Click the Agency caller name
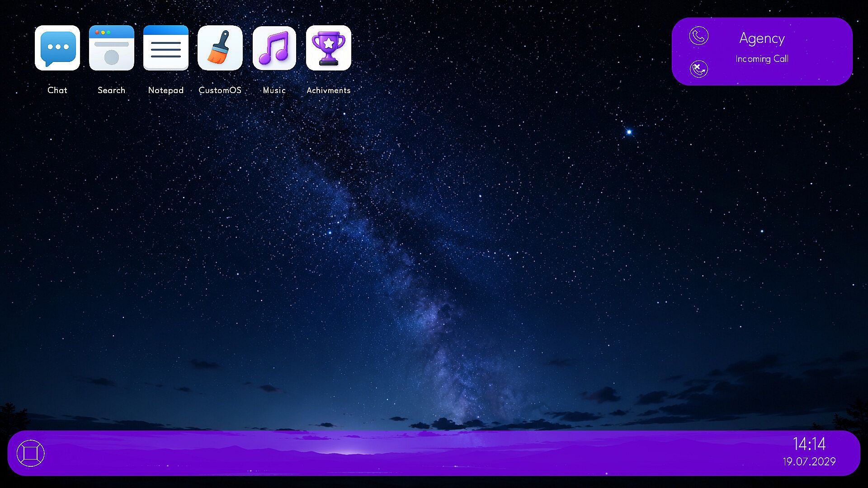868x488 pixels. [762, 39]
